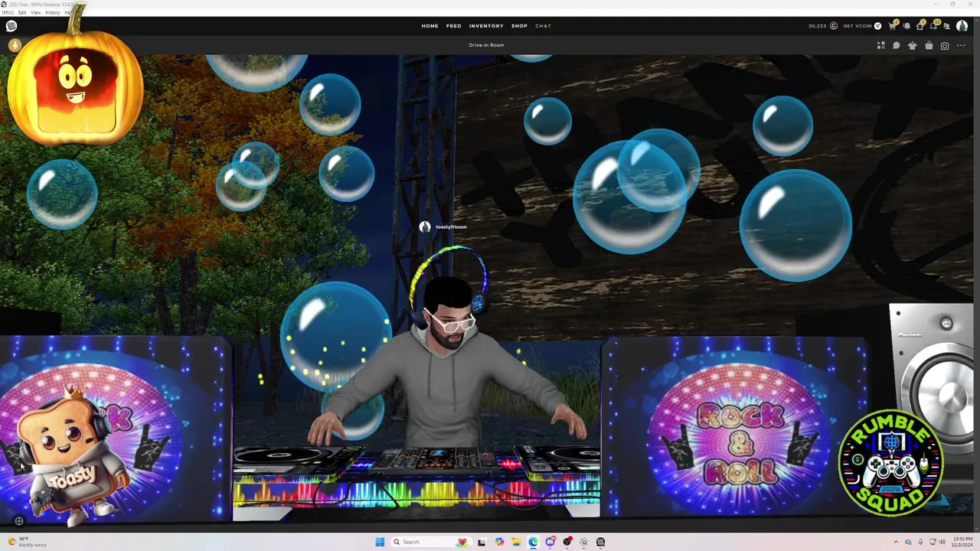Open the friends list icon
Image resolution: width=980 pixels, height=551 pixels.
click(947, 26)
